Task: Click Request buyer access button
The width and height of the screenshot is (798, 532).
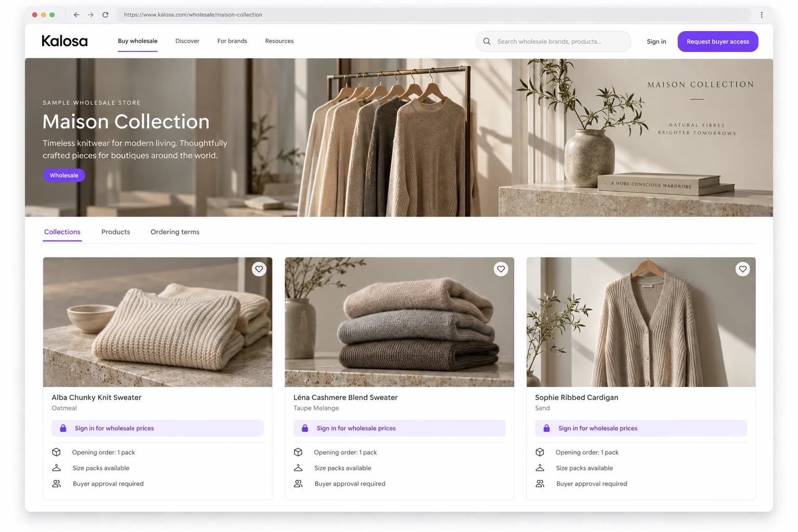Action: tap(718, 42)
